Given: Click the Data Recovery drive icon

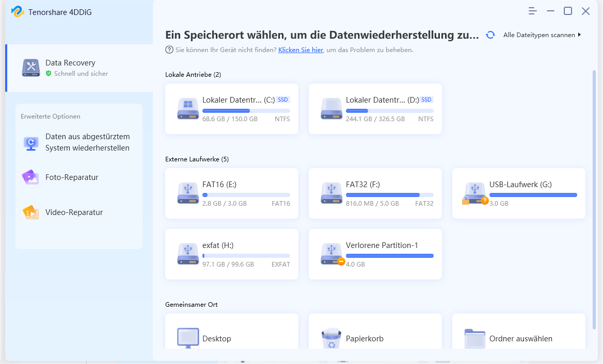Looking at the screenshot, I should pyautogui.click(x=31, y=68).
